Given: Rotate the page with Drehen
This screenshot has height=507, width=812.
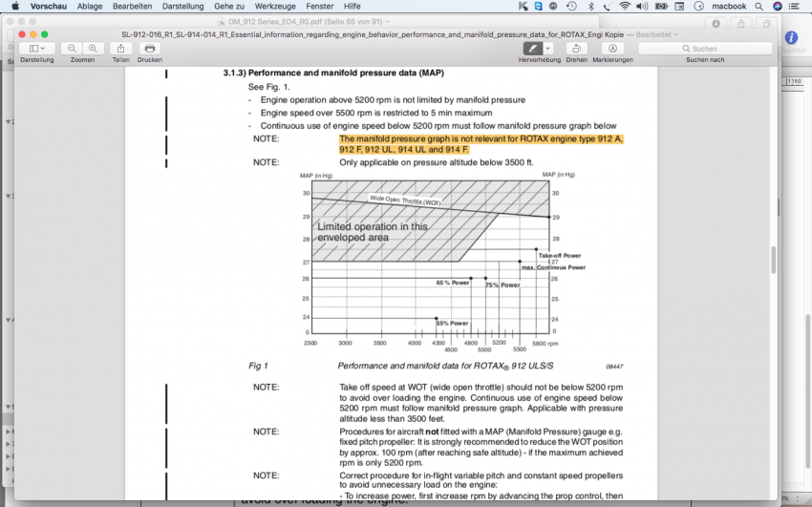Looking at the screenshot, I should pos(576,48).
